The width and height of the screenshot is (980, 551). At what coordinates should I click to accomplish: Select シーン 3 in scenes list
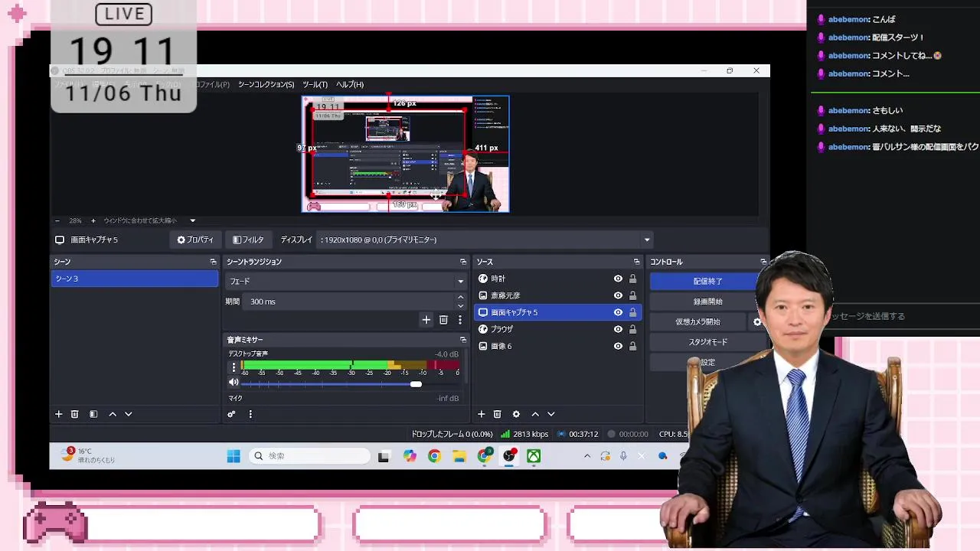tap(135, 279)
